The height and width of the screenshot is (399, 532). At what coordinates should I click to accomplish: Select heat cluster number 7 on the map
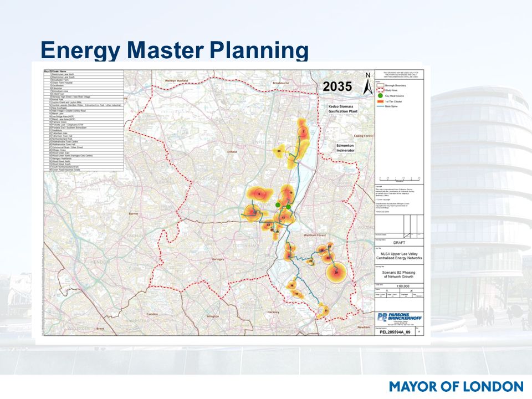point(303,131)
